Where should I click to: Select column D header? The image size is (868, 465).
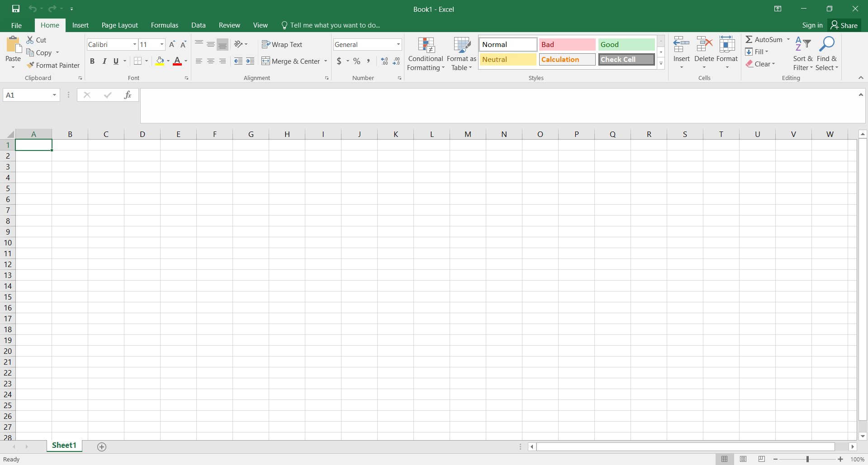click(x=142, y=134)
